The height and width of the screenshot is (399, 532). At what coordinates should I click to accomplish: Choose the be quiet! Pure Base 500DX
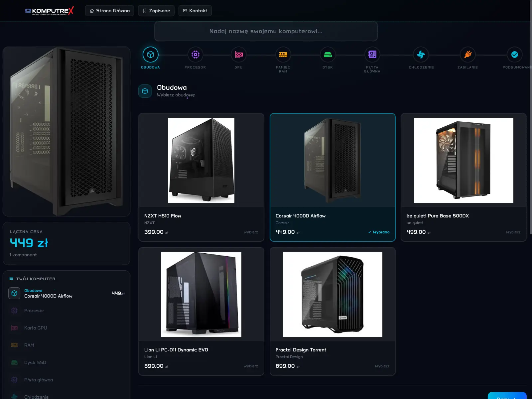512,232
